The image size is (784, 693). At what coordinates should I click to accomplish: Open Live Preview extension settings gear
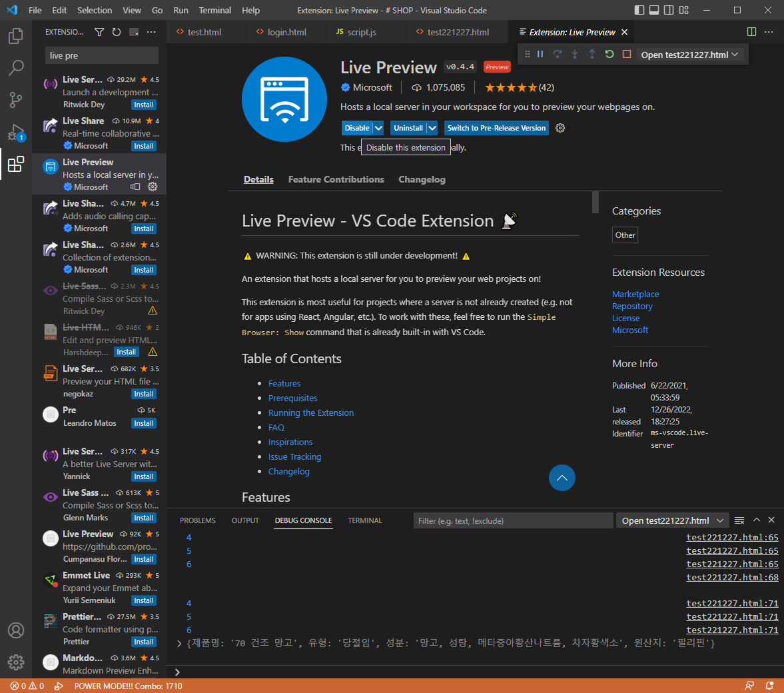click(560, 128)
